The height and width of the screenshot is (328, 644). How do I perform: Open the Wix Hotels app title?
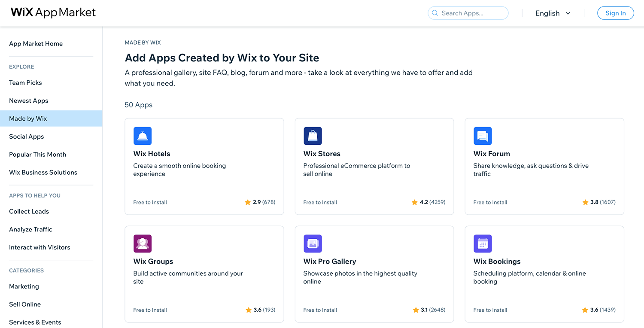(x=152, y=154)
